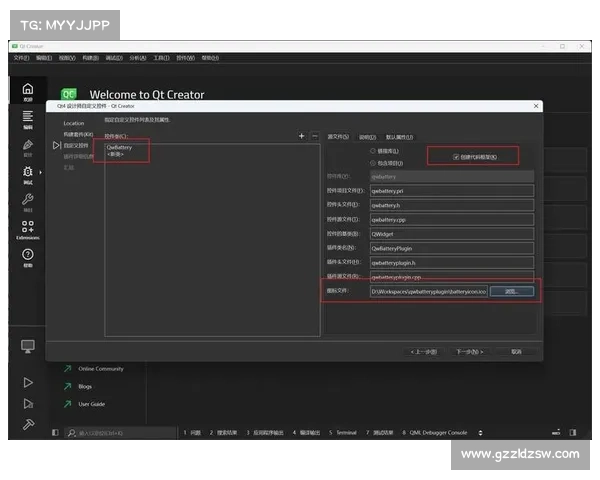Open the Build menu in menu bar
The image size is (600, 480).
tap(91, 58)
